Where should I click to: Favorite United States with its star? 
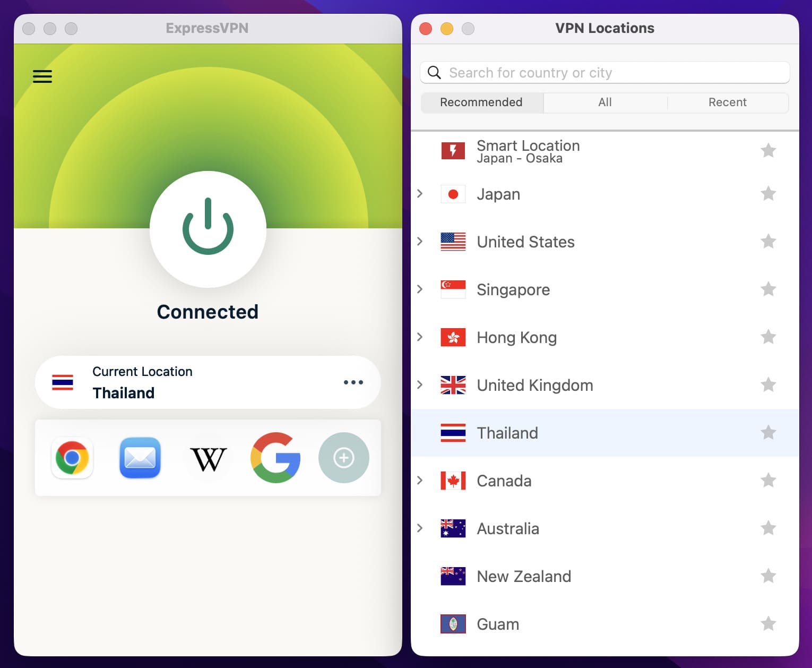[768, 241]
